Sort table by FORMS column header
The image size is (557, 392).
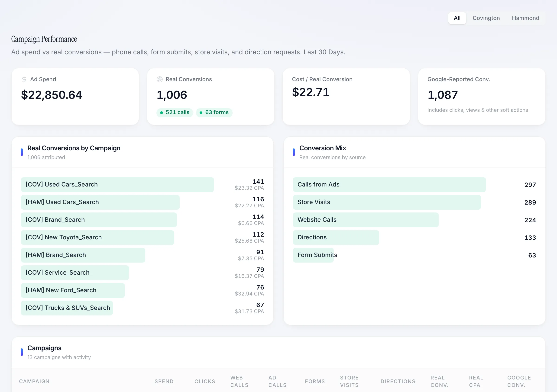coord(315,381)
